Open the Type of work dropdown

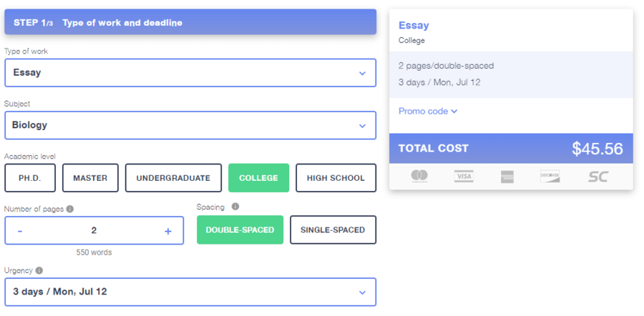point(190,73)
